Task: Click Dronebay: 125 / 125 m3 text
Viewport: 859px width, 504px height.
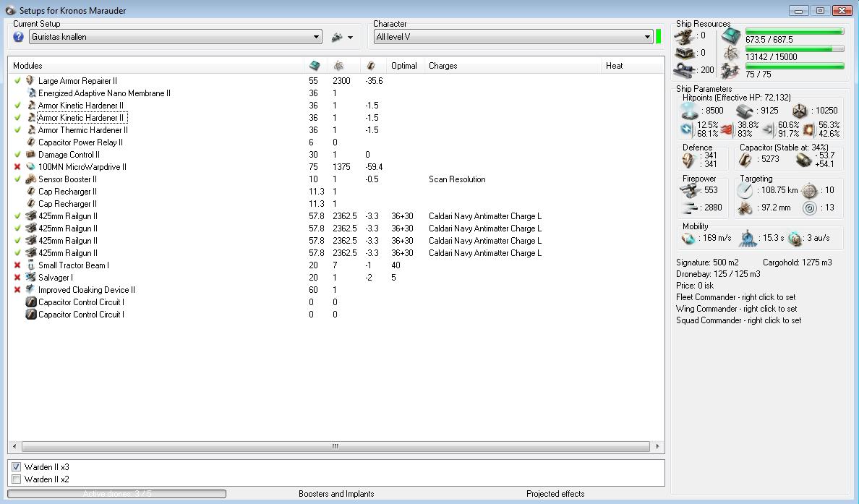Action: tap(718, 274)
